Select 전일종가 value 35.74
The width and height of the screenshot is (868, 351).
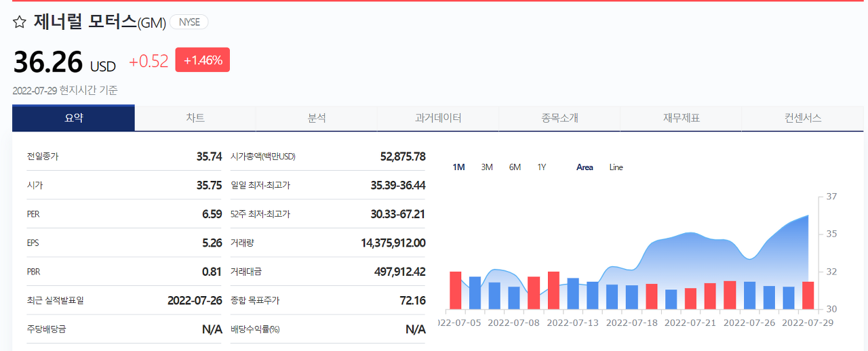coord(210,157)
